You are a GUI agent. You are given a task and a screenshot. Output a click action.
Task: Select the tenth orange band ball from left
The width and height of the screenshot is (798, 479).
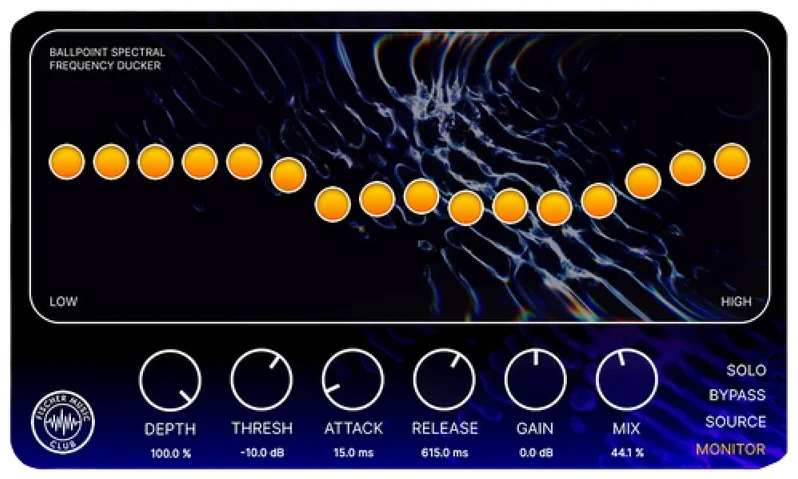tap(466, 208)
